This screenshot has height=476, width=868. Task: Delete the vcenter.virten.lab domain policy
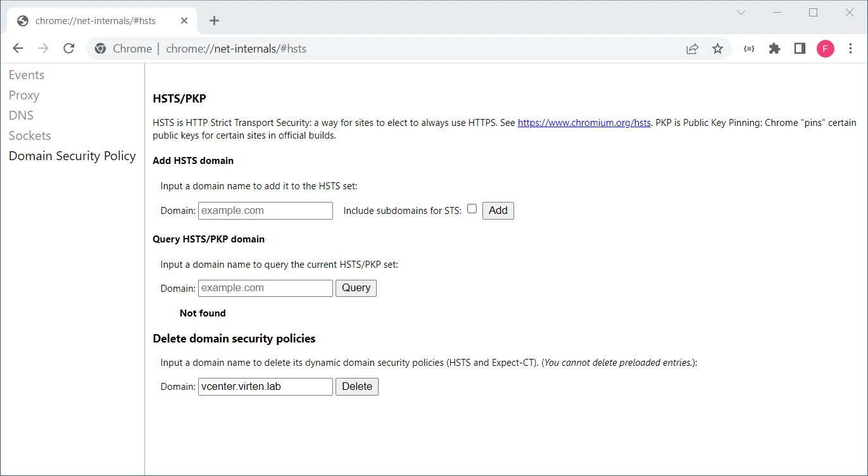(x=357, y=387)
